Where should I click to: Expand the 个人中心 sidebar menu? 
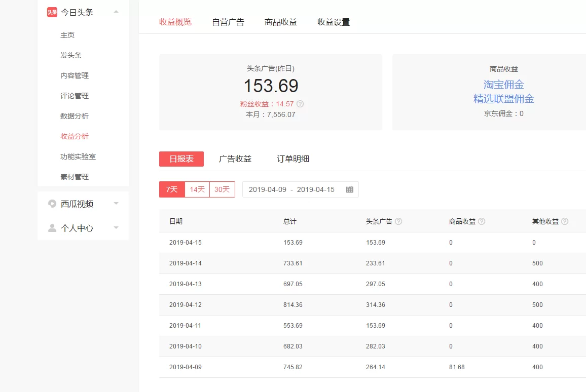(116, 228)
